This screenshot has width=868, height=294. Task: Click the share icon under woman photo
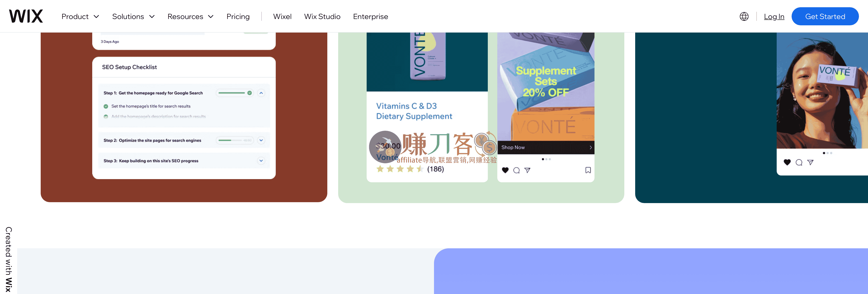(x=810, y=163)
